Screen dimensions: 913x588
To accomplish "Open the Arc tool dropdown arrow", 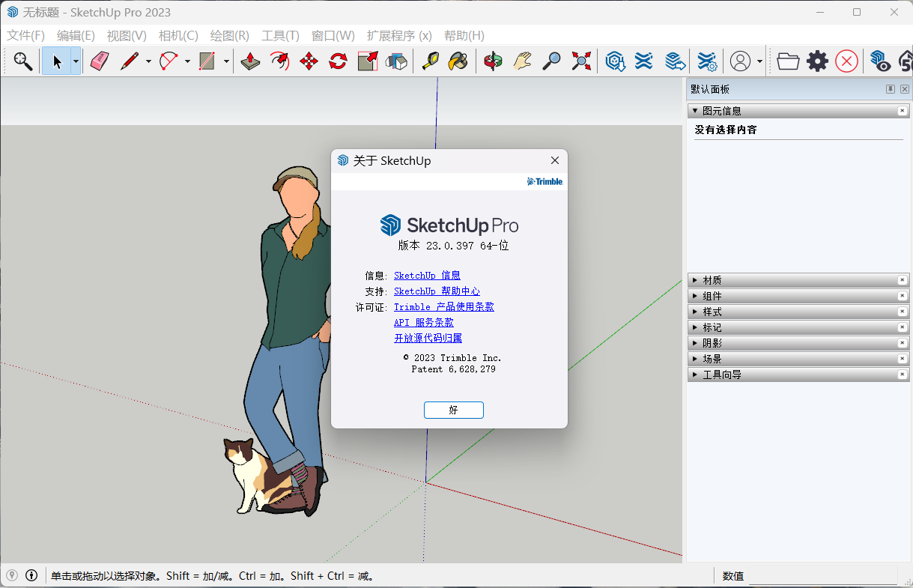I will (x=187, y=61).
